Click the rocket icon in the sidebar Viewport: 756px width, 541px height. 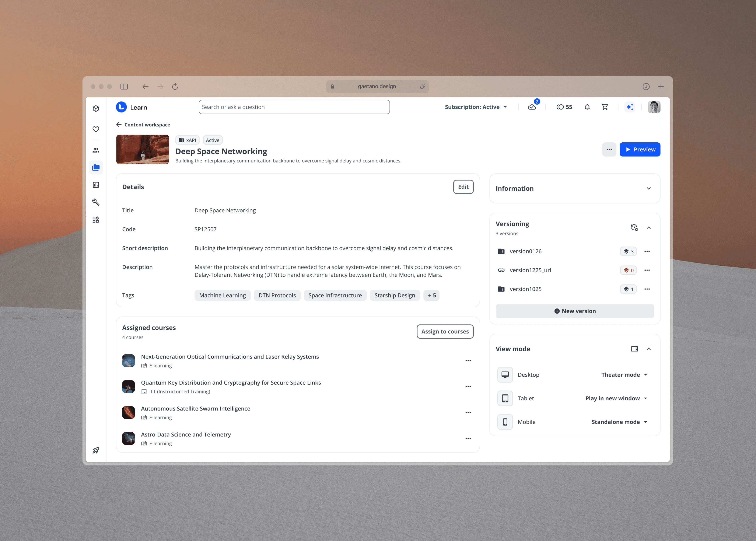tap(96, 450)
